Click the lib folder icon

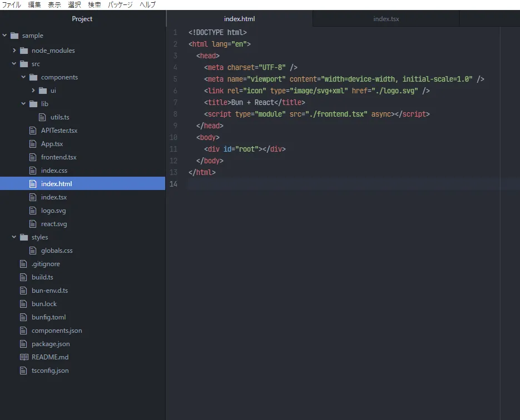(x=33, y=104)
